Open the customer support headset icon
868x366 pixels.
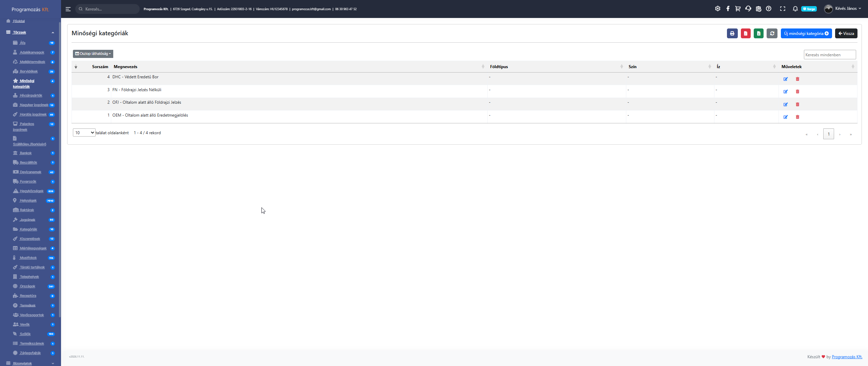(748, 9)
